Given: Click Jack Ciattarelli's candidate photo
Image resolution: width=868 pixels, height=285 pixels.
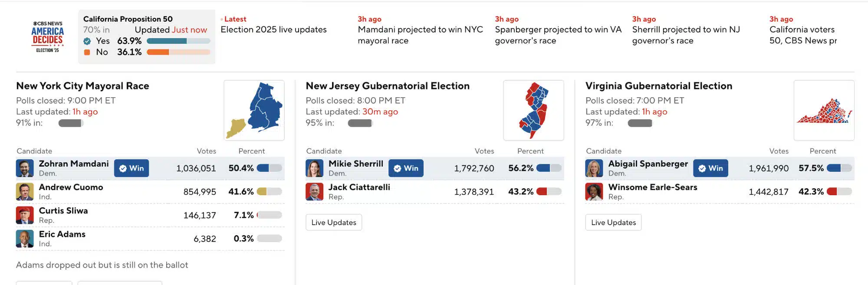Looking at the screenshot, I should click(315, 192).
